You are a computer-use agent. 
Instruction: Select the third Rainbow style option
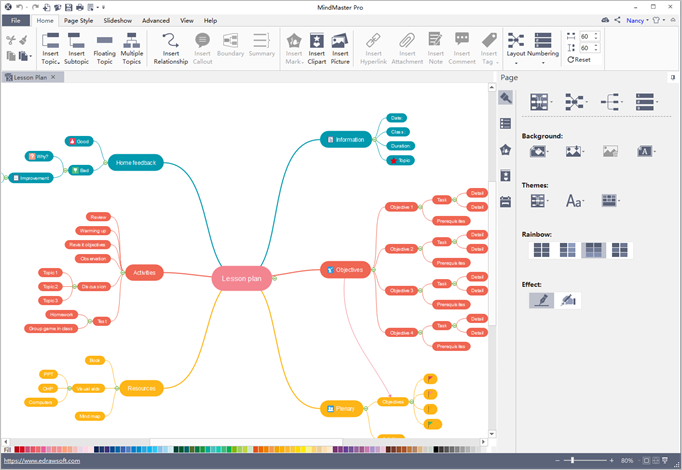pos(594,250)
